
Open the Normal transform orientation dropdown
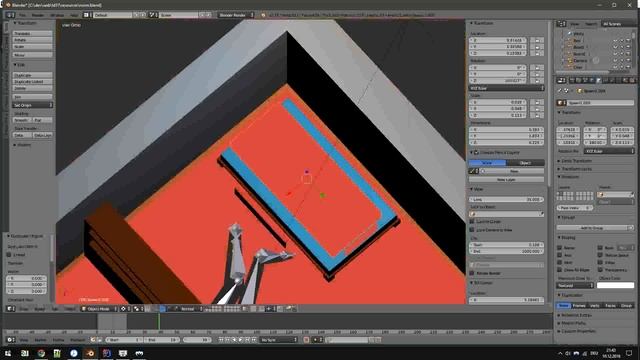pos(190,309)
